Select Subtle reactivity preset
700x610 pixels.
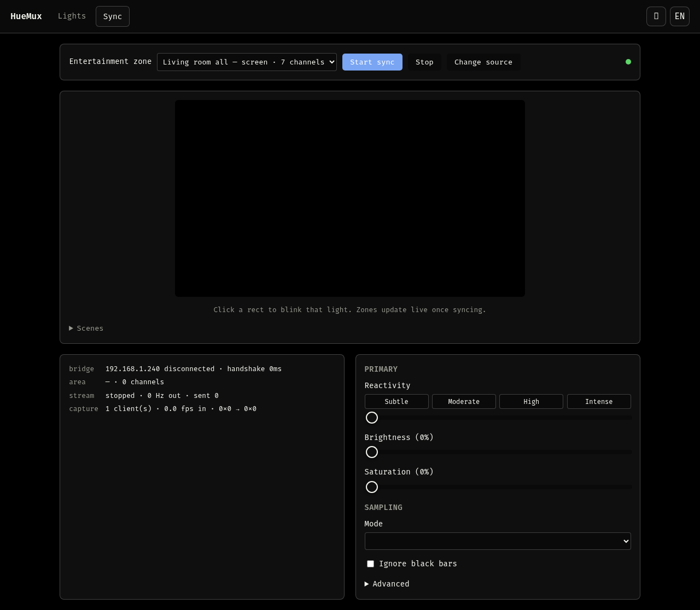click(396, 401)
